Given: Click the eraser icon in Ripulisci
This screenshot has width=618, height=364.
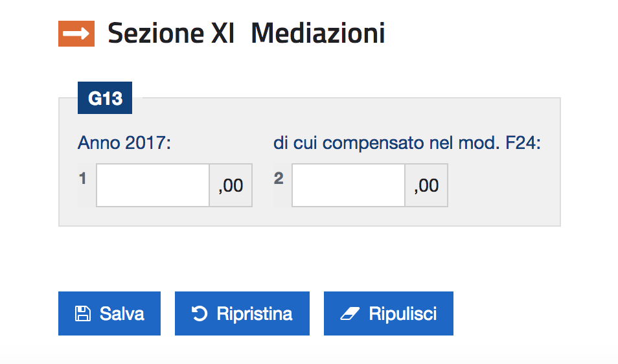Looking at the screenshot, I should [x=349, y=314].
